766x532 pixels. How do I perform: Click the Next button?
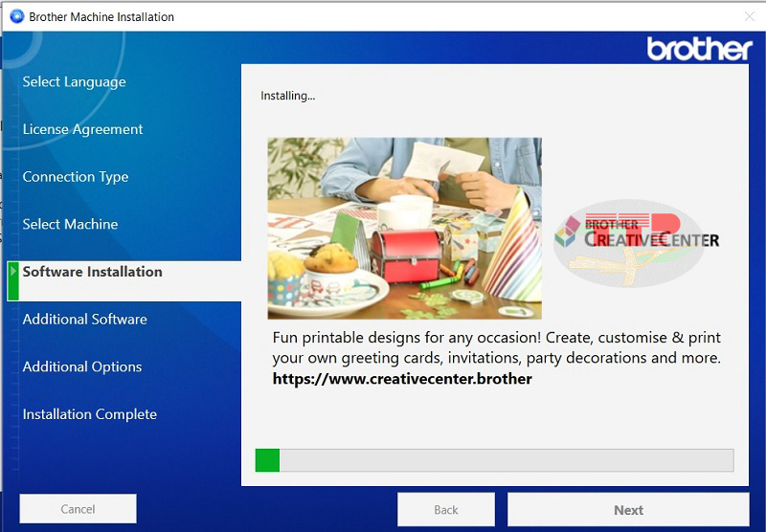(x=628, y=510)
